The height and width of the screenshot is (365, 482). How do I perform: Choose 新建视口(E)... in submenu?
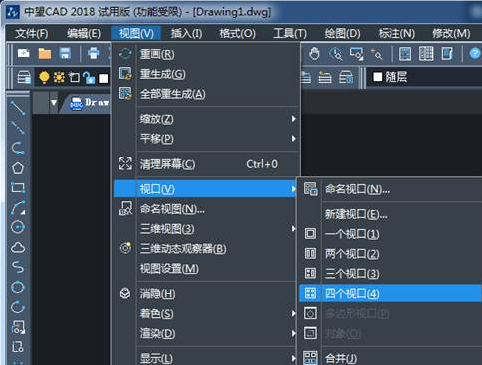pyautogui.click(x=391, y=214)
